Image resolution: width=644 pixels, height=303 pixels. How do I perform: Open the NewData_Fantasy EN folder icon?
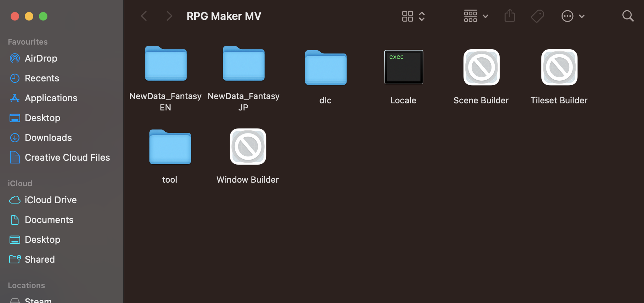[x=166, y=63]
